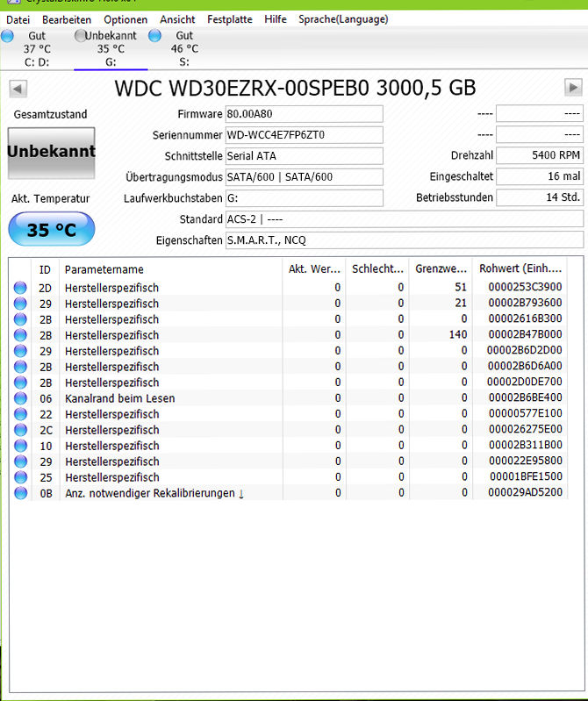
Task: Click the Grenzwert value 51
Action: click(x=461, y=287)
